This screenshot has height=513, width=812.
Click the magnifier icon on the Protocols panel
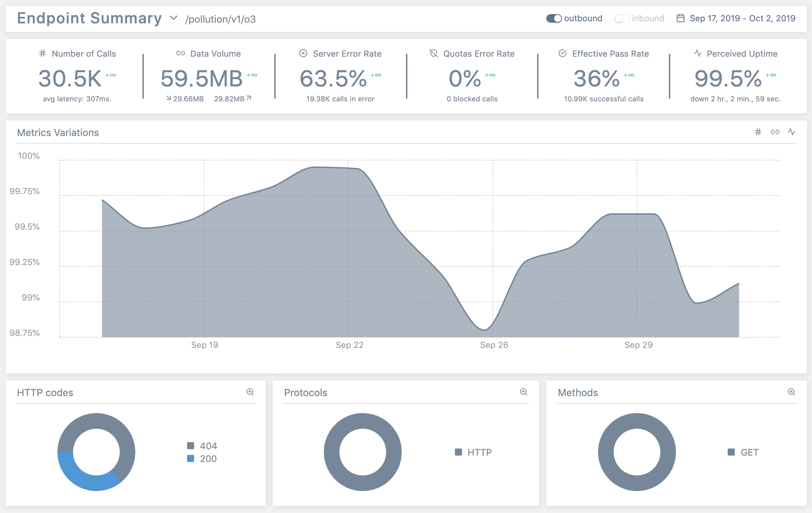click(523, 392)
